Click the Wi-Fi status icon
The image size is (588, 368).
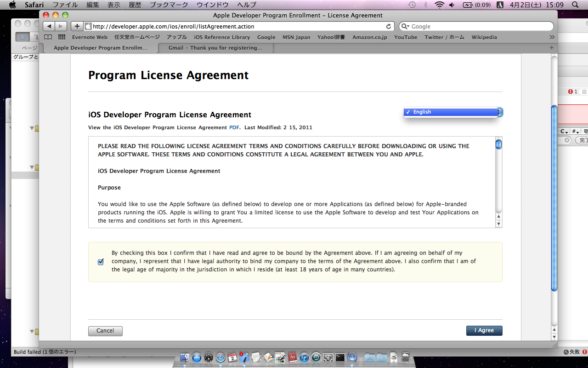pos(440,5)
